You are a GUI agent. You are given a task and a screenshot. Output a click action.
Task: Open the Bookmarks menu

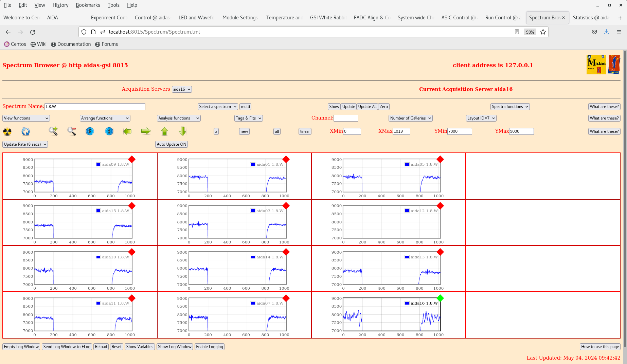(88, 5)
